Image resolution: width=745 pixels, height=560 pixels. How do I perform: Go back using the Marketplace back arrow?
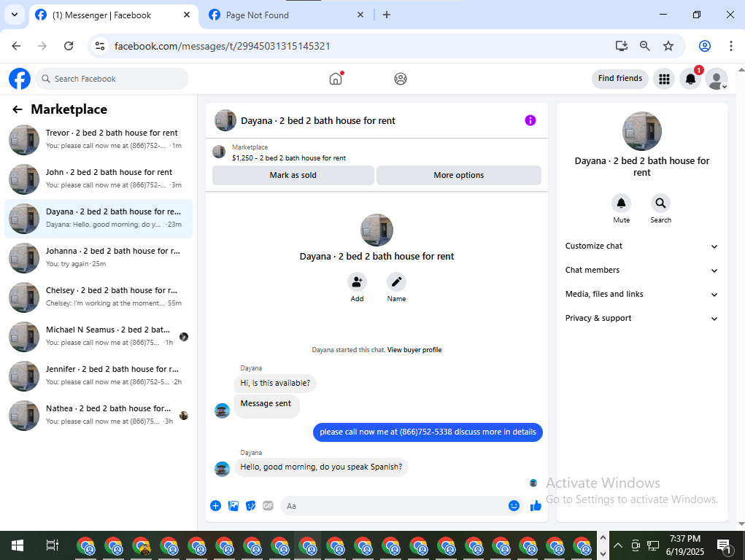(x=18, y=109)
